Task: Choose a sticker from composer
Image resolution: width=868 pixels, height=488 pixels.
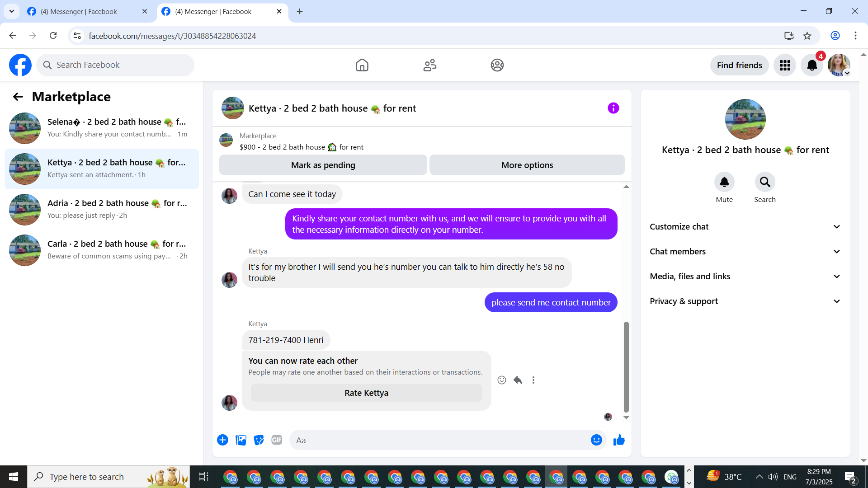Action: 259,440
